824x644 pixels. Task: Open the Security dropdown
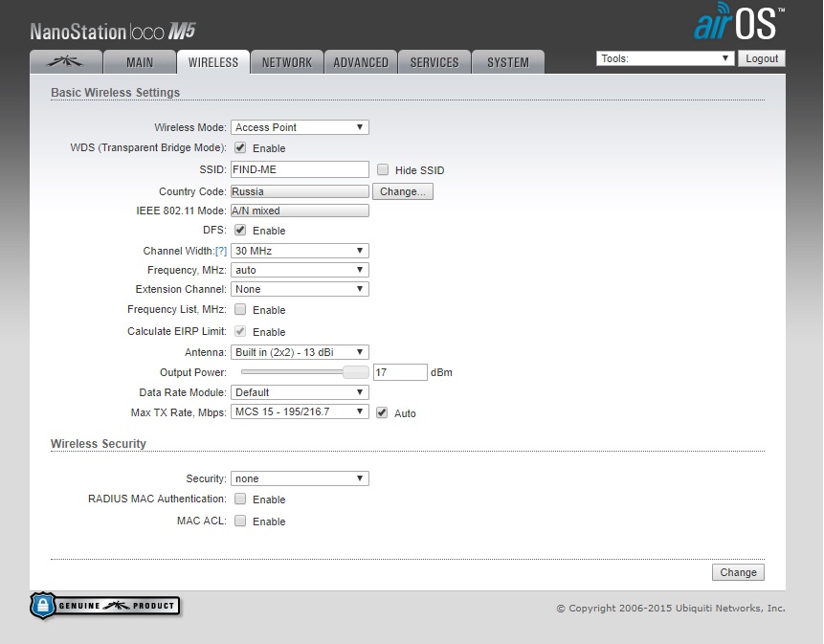pyautogui.click(x=300, y=478)
